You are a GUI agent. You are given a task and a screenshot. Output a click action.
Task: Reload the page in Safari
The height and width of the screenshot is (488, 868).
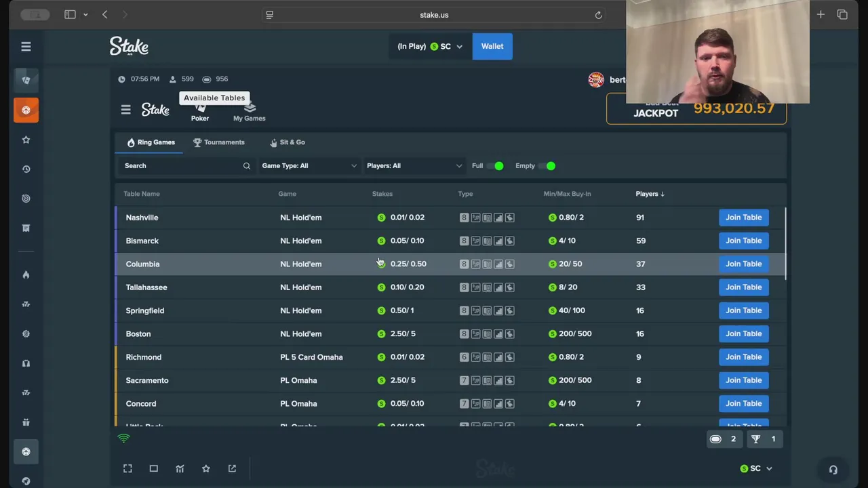click(x=598, y=15)
